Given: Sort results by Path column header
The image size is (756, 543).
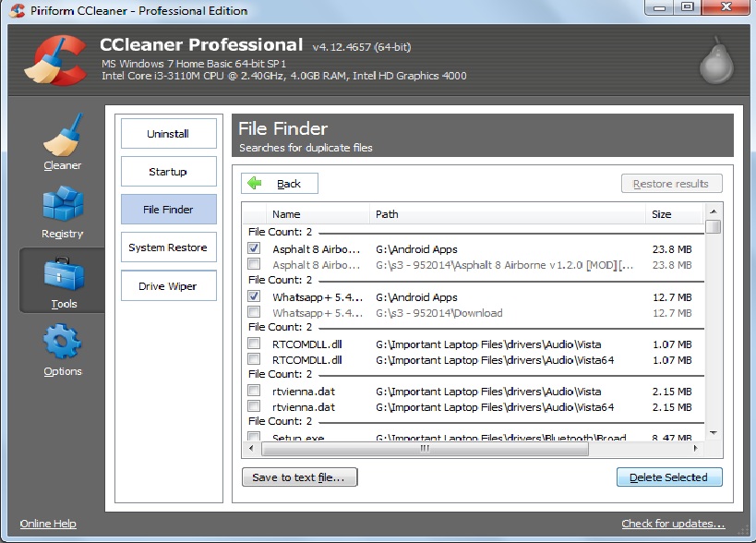Looking at the screenshot, I should 508,214.
